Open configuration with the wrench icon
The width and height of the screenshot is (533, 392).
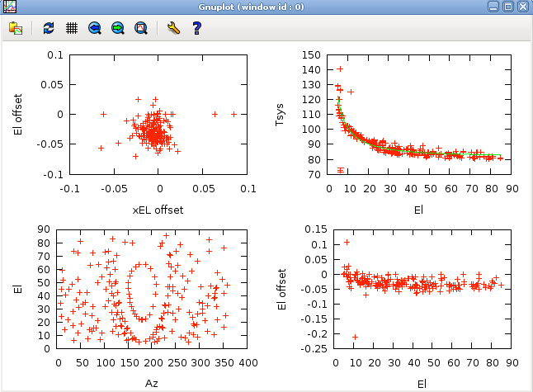pos(173,28)
